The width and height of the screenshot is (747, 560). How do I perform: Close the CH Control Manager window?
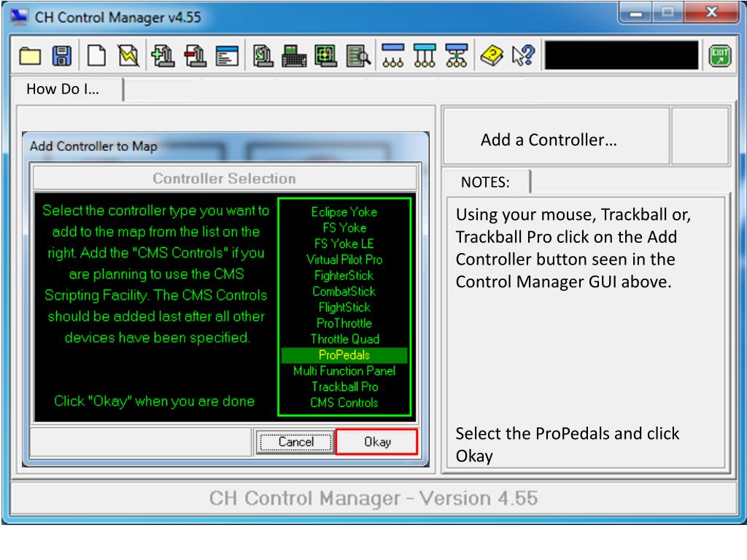tap(712, 12)
